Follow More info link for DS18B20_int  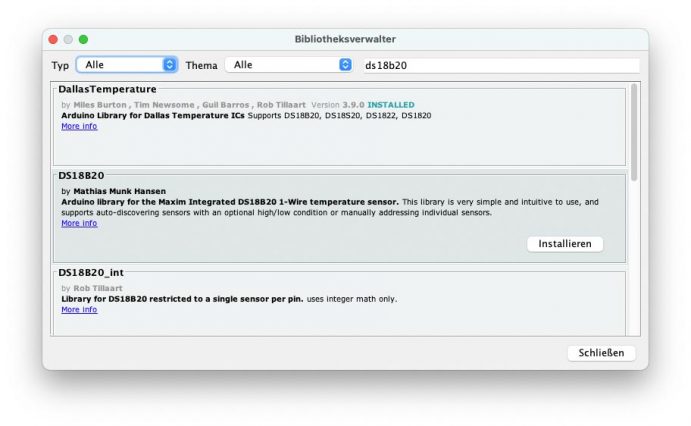pyautogui.click(x=79, y=310)
